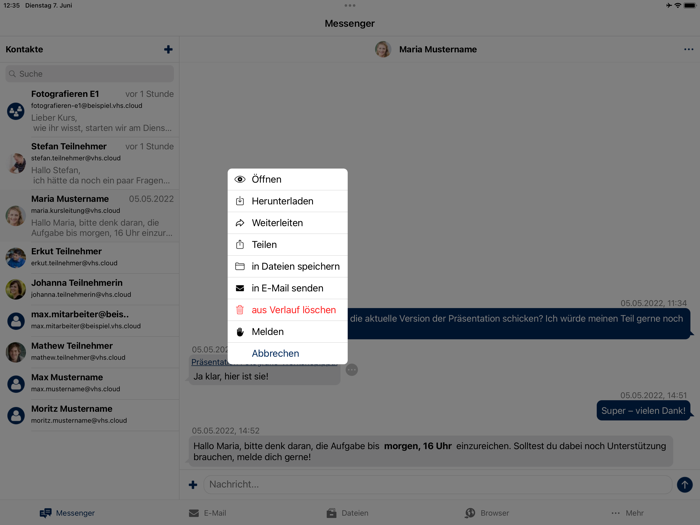
Task: Add new contact with plus icon
Action: tap(168, 50)
